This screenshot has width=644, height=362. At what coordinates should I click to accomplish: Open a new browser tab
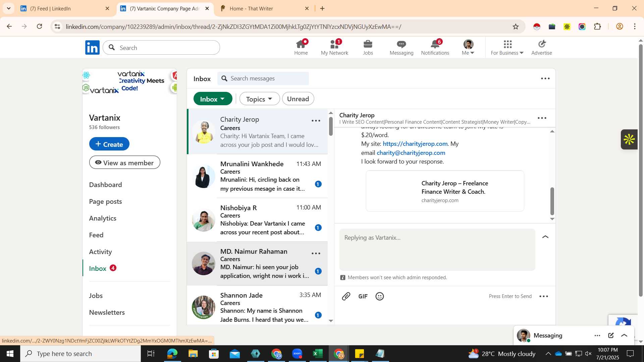point(322,8)
